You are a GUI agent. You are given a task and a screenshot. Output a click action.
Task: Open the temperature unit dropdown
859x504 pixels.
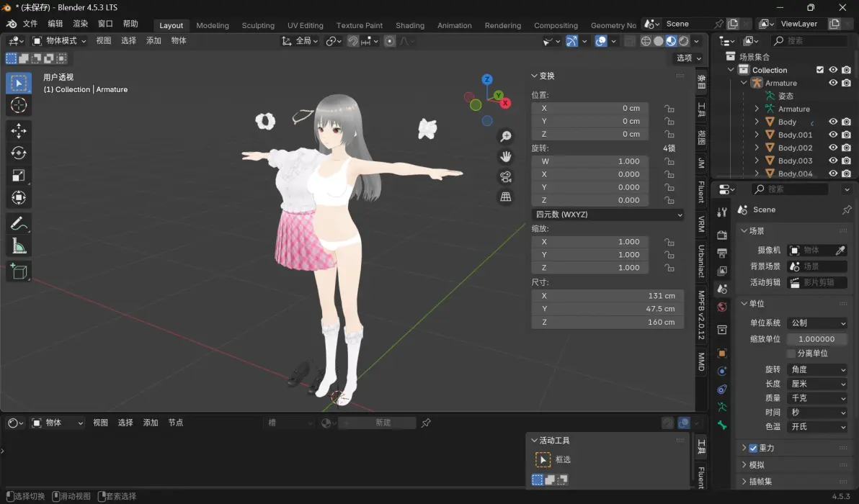click(x=816, y=427)
